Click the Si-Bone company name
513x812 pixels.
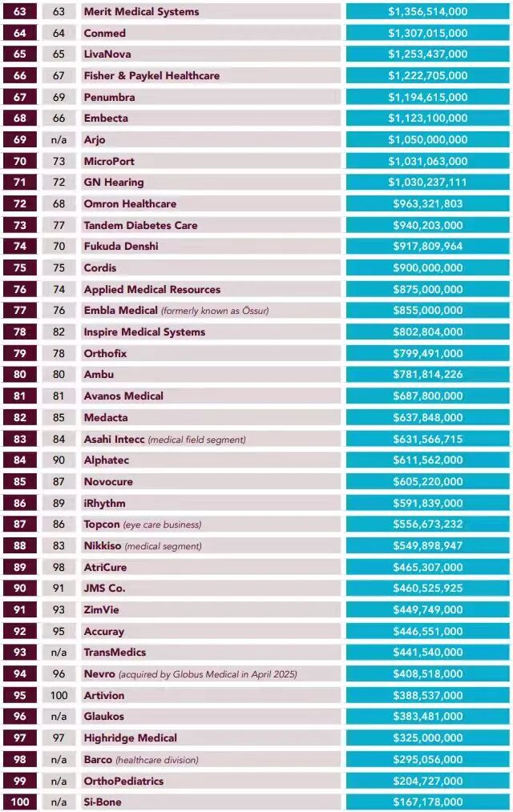(103, 802)
